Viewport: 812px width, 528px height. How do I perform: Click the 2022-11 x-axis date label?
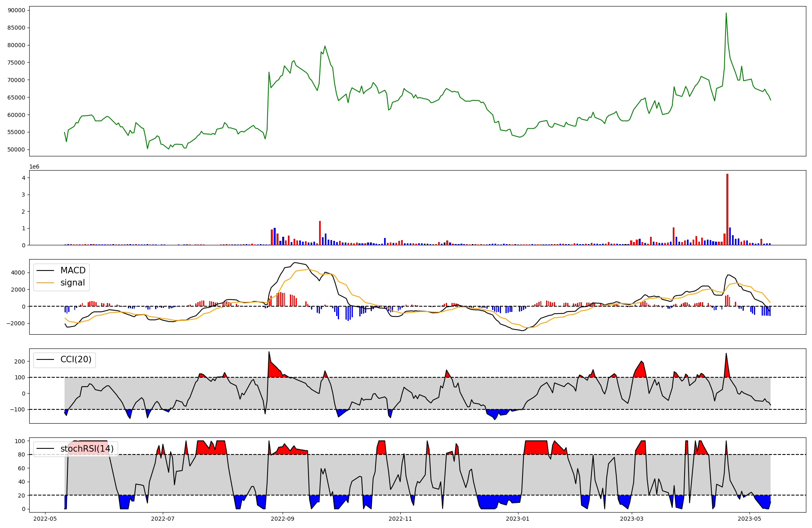[400, 519]
